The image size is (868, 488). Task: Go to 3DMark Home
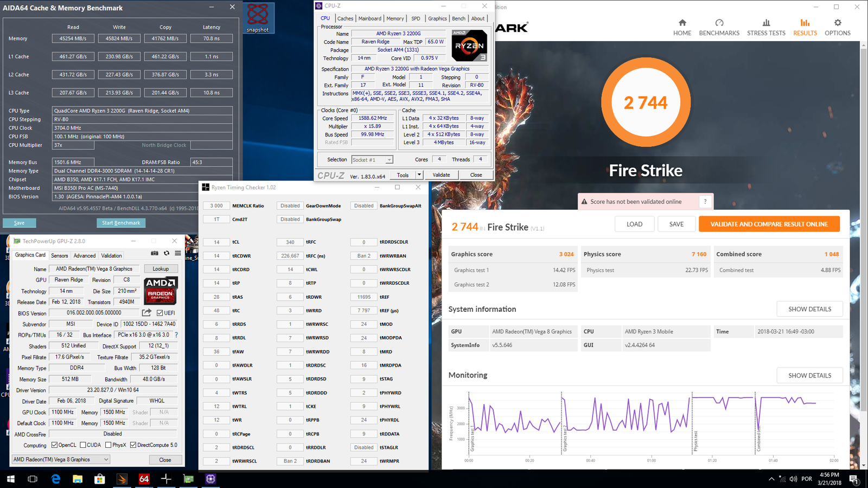tap(682, 27)
